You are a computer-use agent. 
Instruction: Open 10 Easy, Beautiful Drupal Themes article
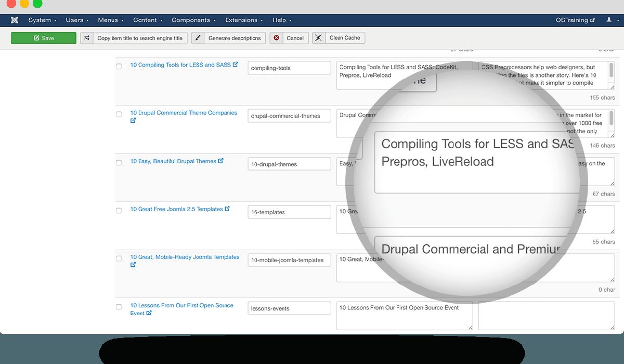point(173,161)
